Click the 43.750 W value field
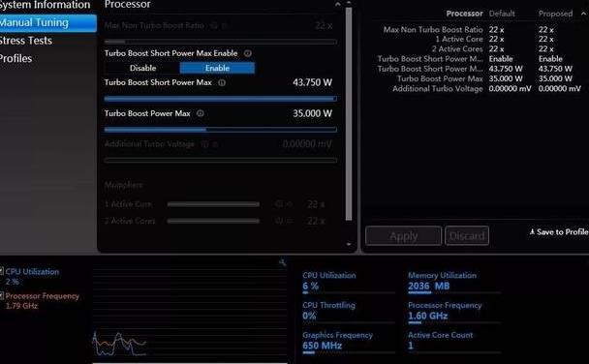This screenshot has width=589, height=364. [x=313, y=82]
